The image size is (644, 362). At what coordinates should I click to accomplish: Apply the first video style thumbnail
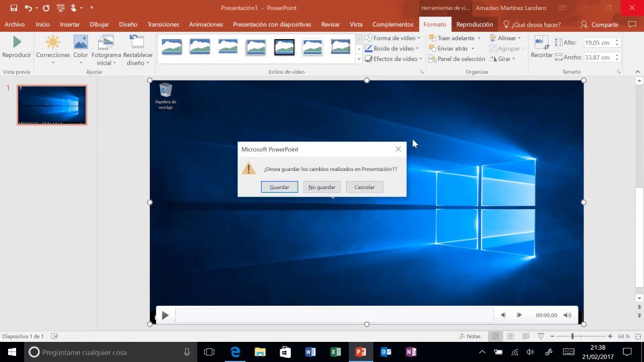tap(172, 47)
